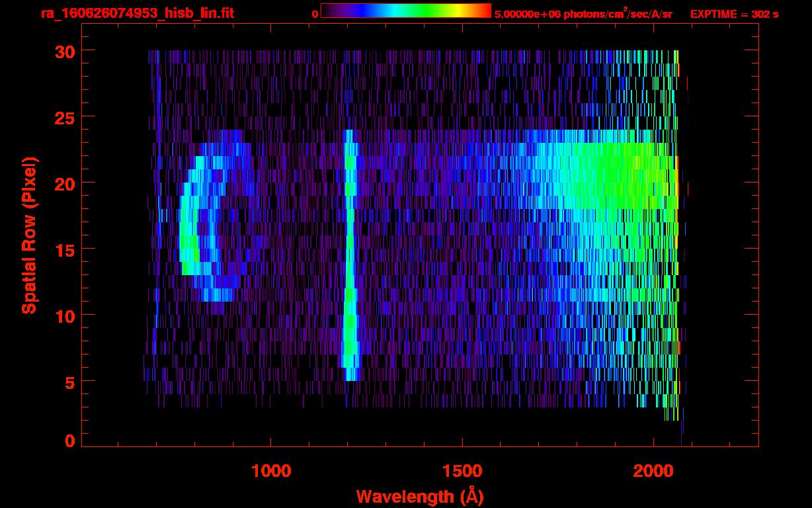Click the Spatial Row (Pixel) axis label

point(29,235)
